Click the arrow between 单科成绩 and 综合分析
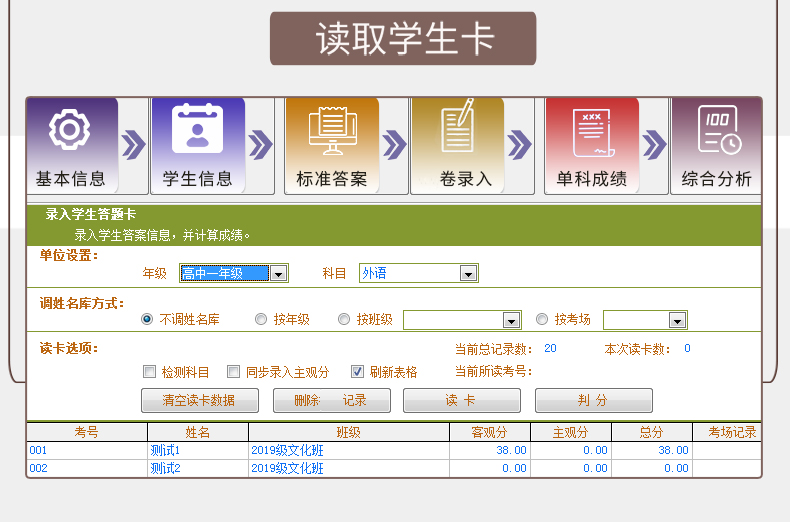Viewport: 790px width, 522px height. coord(654,145)
